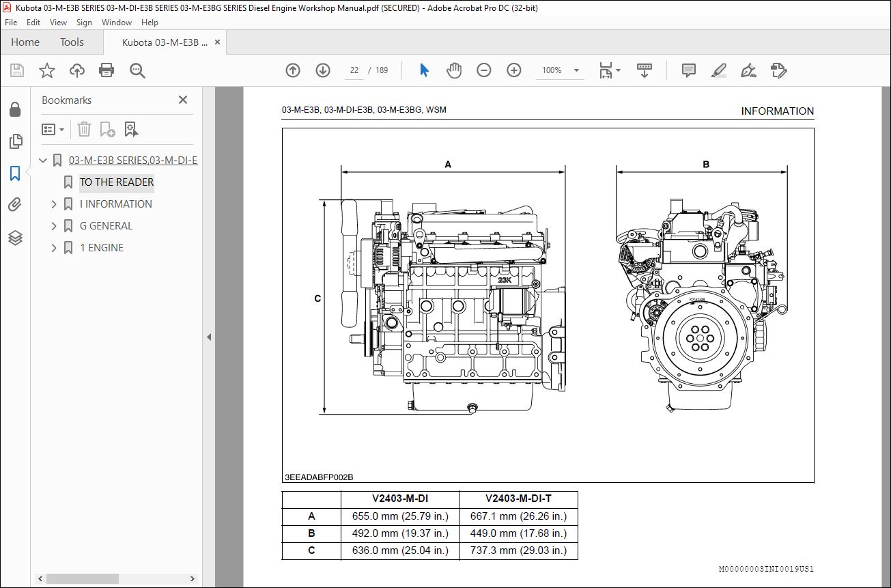891x588 pixels.
Task: Open the Window menu
Action: (117, 23)
